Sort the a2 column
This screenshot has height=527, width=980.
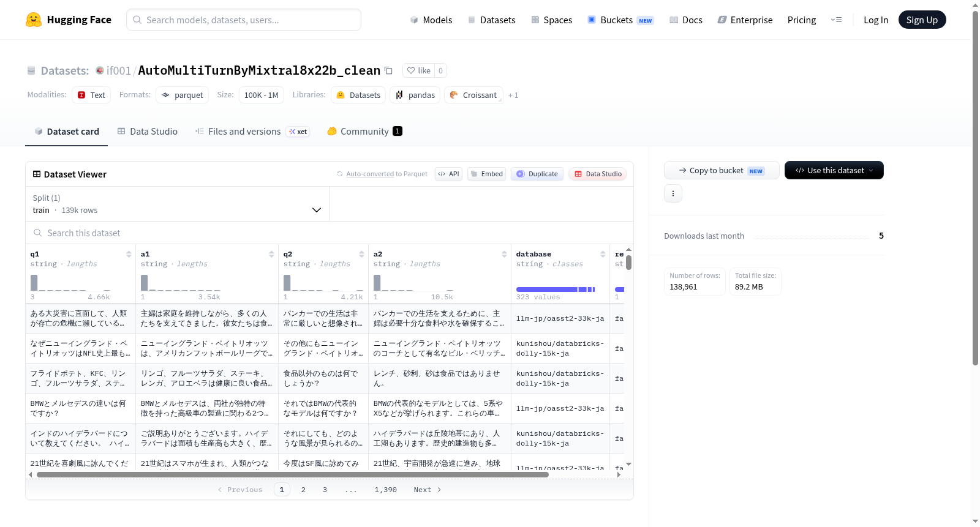pyautogui.click(x=504, y=254)
